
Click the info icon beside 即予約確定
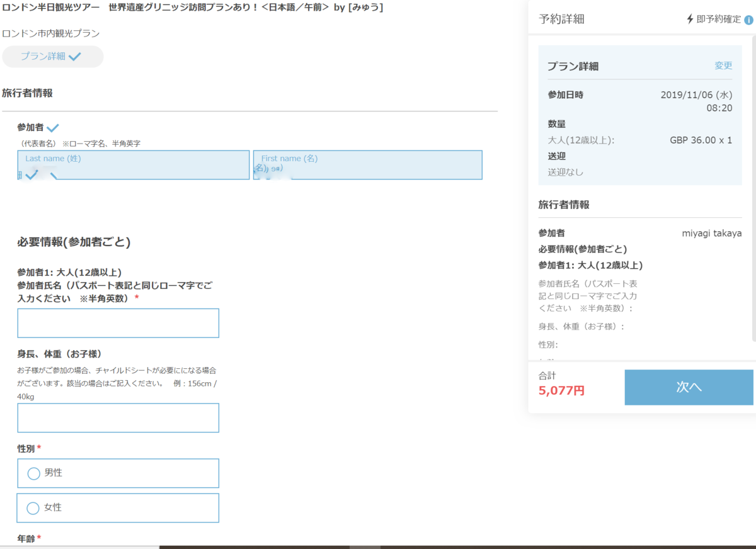pos(750,19)
